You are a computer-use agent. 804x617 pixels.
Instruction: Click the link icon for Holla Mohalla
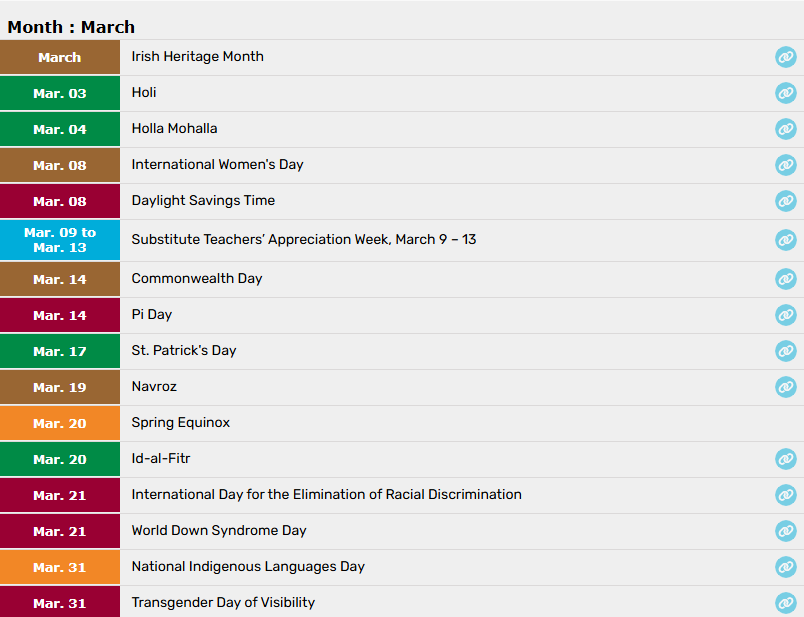[786, 129]
